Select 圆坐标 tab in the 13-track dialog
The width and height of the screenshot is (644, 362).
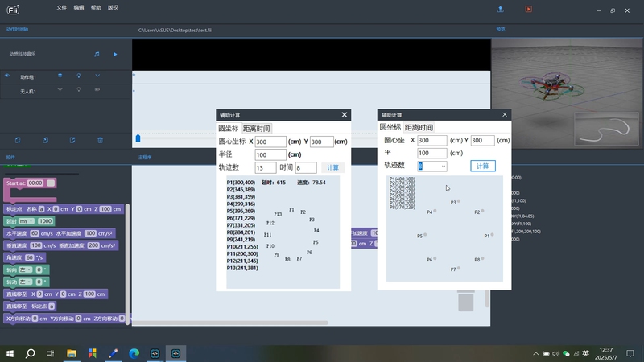point(229,129)
